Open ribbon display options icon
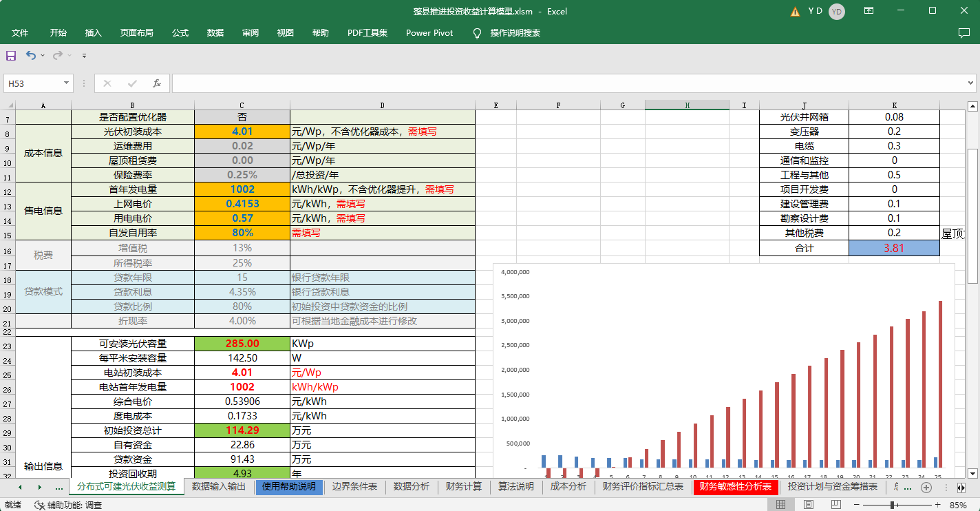Image resolution: width=980 pixels, height=511 pixels. 869,11
